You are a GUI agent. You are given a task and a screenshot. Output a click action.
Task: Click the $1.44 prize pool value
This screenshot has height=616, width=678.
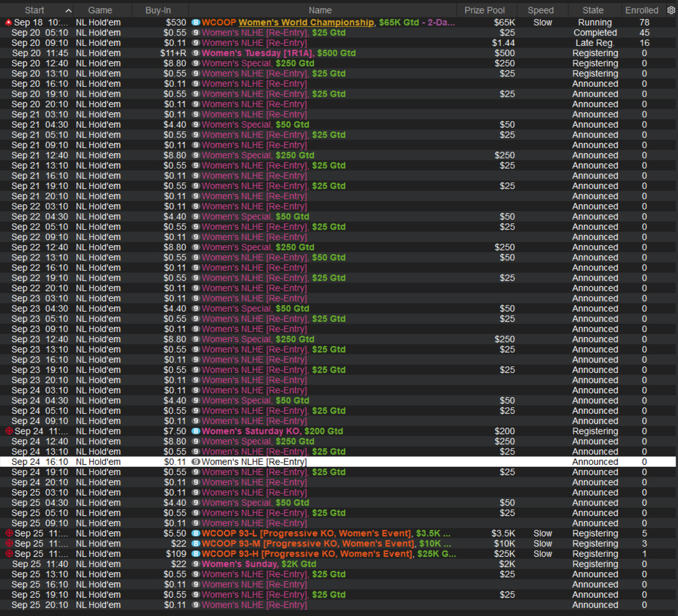(503, 43)
